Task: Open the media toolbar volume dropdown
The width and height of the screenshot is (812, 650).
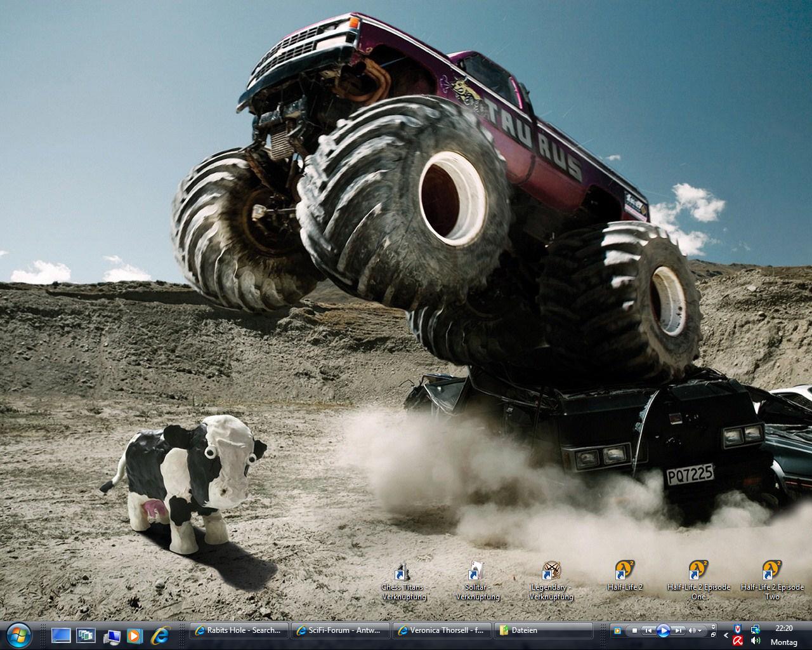Action: coord(700,631)
